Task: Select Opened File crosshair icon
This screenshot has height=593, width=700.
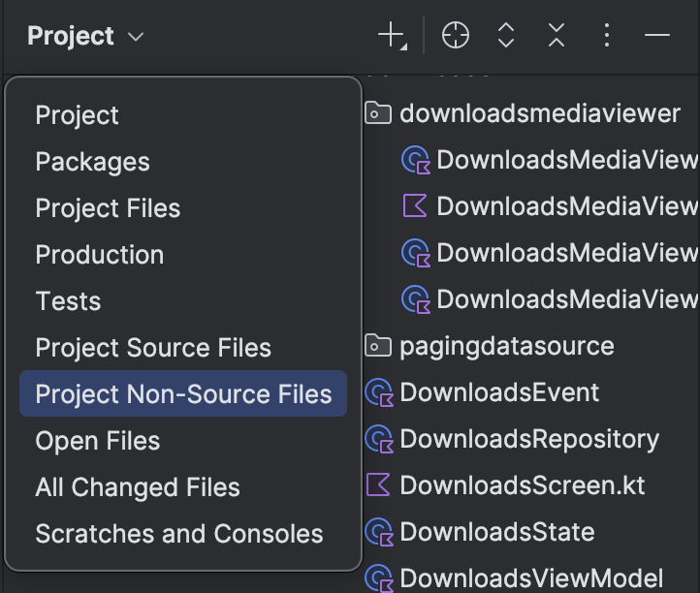Action: 455,35
